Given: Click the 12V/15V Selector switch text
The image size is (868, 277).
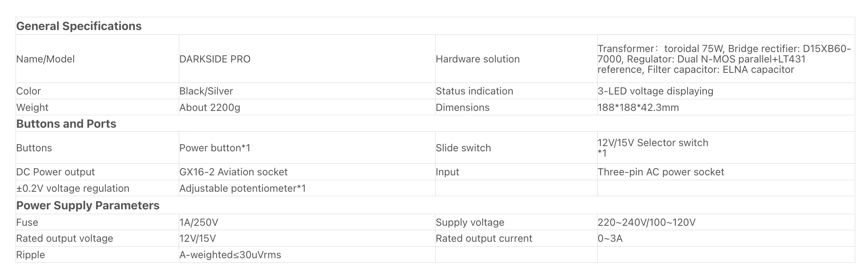Looking at the screenshot, I should [x=653, y=143].
